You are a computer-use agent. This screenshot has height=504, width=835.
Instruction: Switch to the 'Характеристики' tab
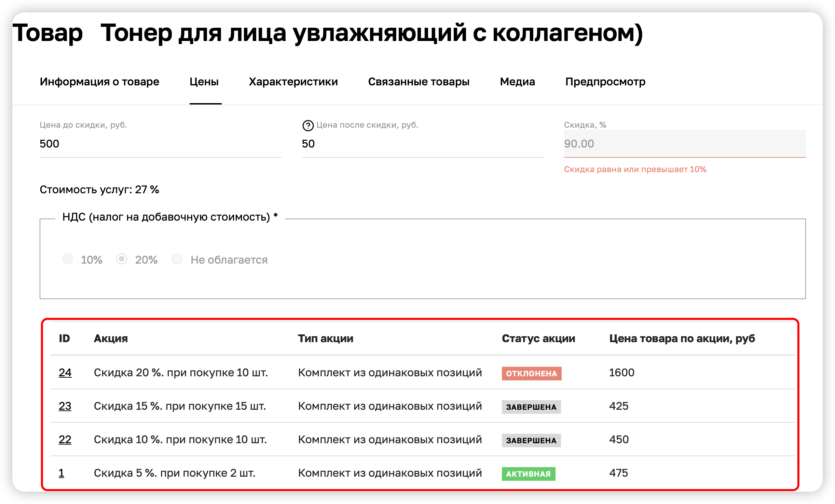[x=293, y=82]
